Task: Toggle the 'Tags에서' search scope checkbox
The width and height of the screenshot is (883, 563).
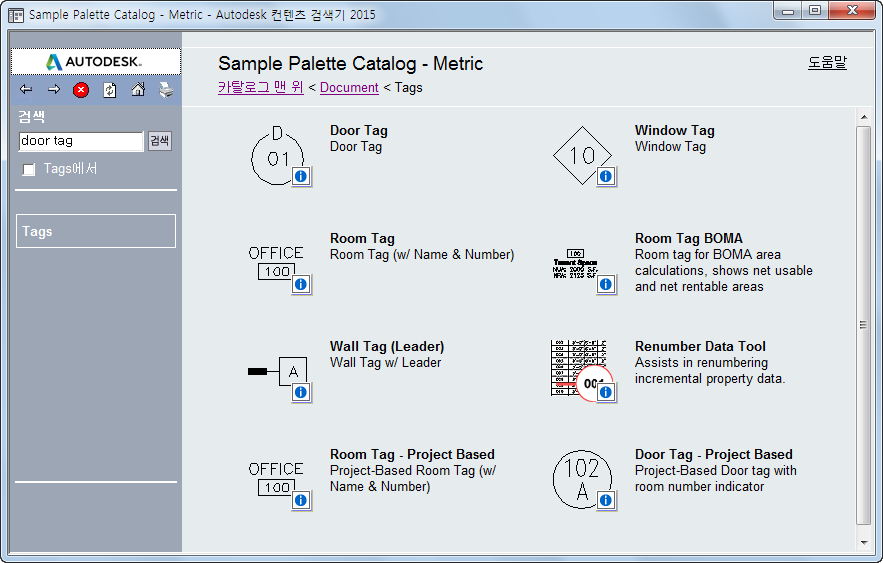Action: [x=28, y=169]
